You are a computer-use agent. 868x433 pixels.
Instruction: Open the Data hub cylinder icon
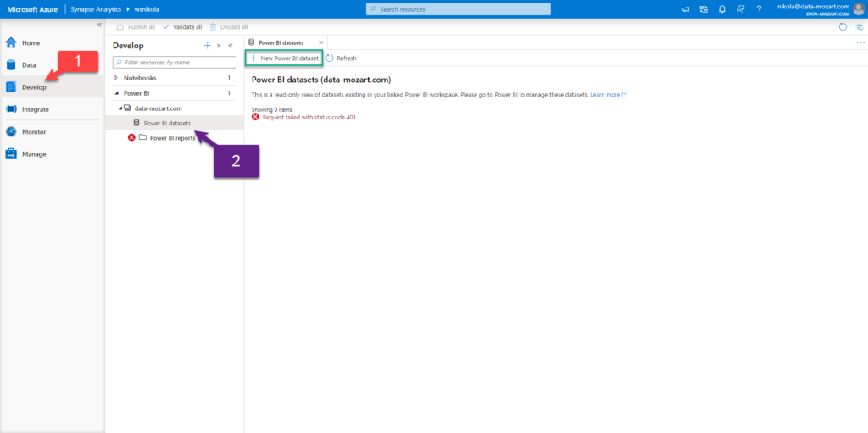[11, 64]
